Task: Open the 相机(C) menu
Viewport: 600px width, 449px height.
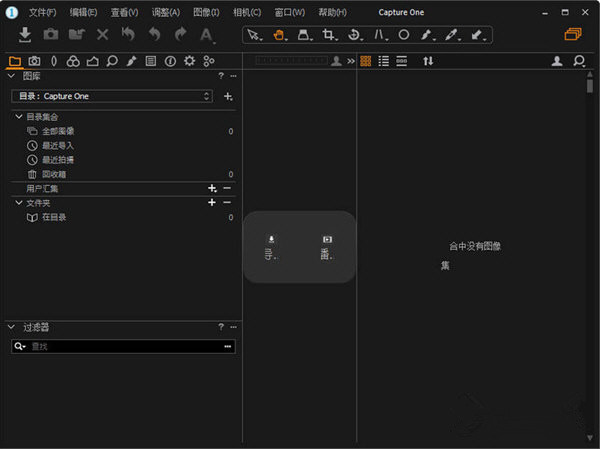Action: [x=246, y=12]
